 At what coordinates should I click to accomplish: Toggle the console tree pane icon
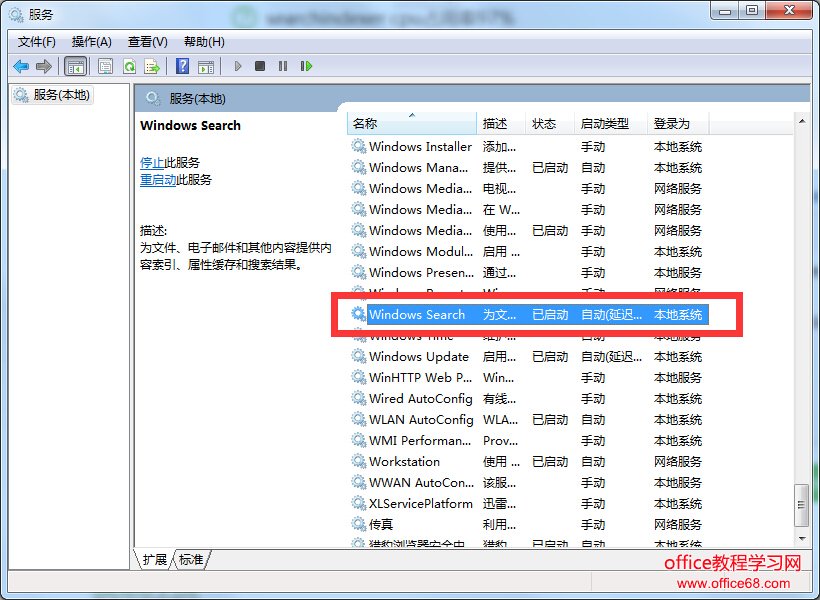(x=75, y=67)
